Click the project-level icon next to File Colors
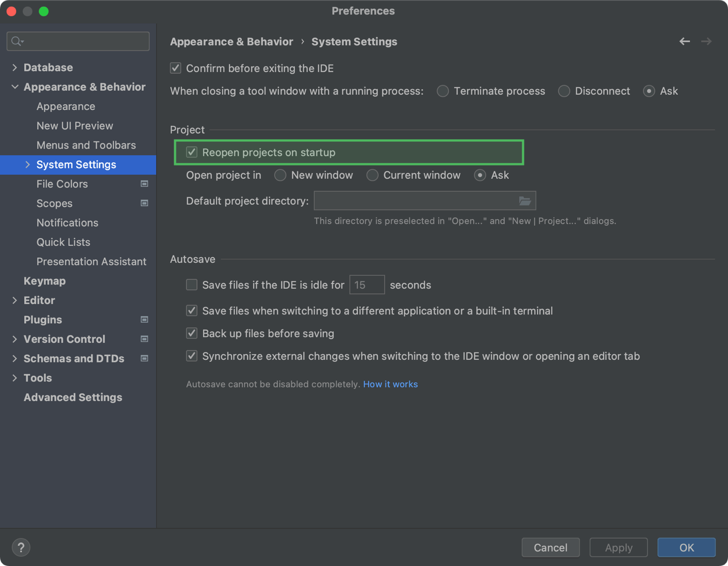 pyautogui.click(x=144, y=184)
